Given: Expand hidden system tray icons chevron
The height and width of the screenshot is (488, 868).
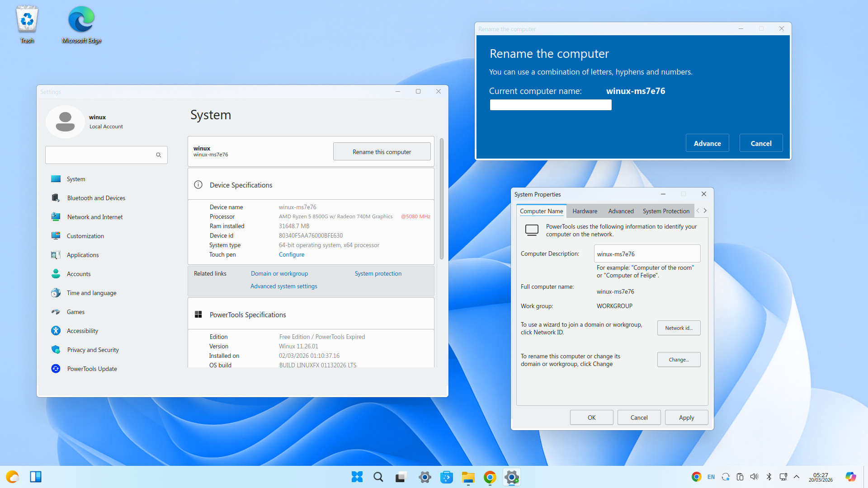Looking at the screenshot, I should (x=797, y=477).
